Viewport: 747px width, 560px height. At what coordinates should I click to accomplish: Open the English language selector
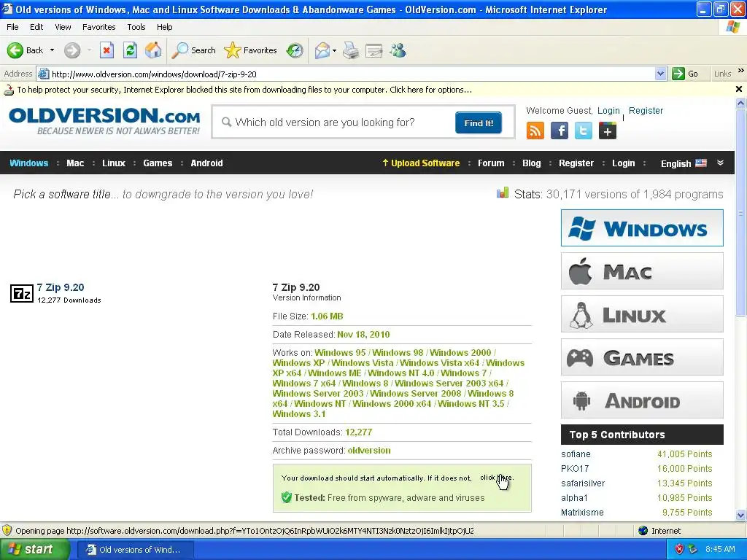pyautogui.click(x=684, y=163)
